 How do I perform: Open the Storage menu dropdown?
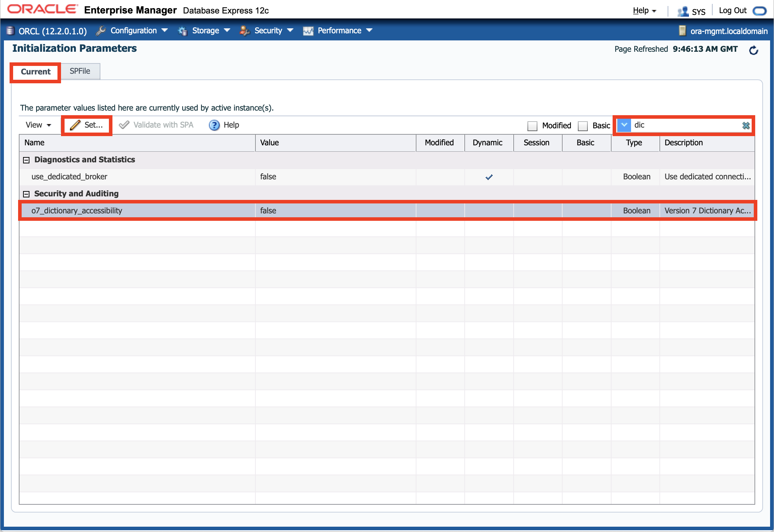(x=227, y=30)
